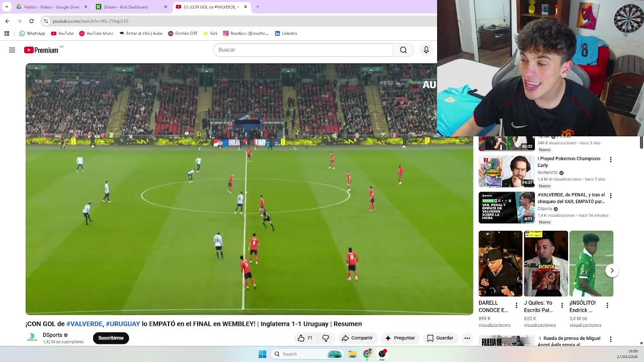
Task: Dislike the video with thumbs-down button
Action: coord(326,338)
